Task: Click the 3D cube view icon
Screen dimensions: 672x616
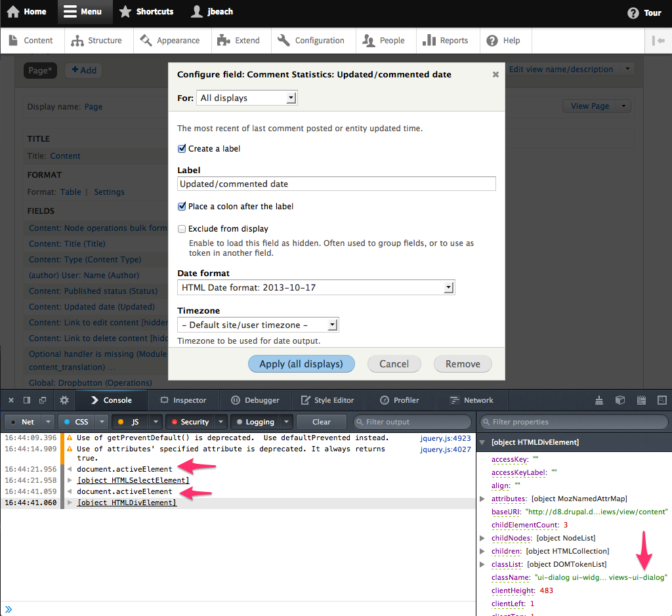Action: coord(619,400)
